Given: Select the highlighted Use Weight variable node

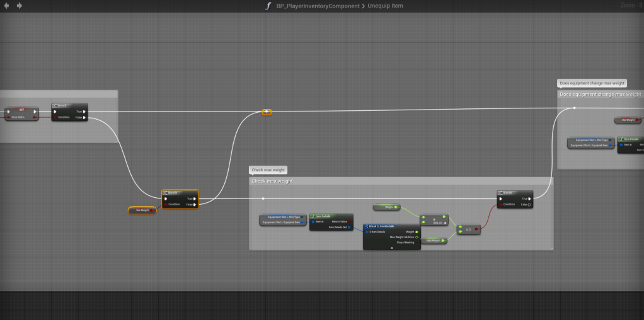Looking at the screenshot, I should 142,210.
